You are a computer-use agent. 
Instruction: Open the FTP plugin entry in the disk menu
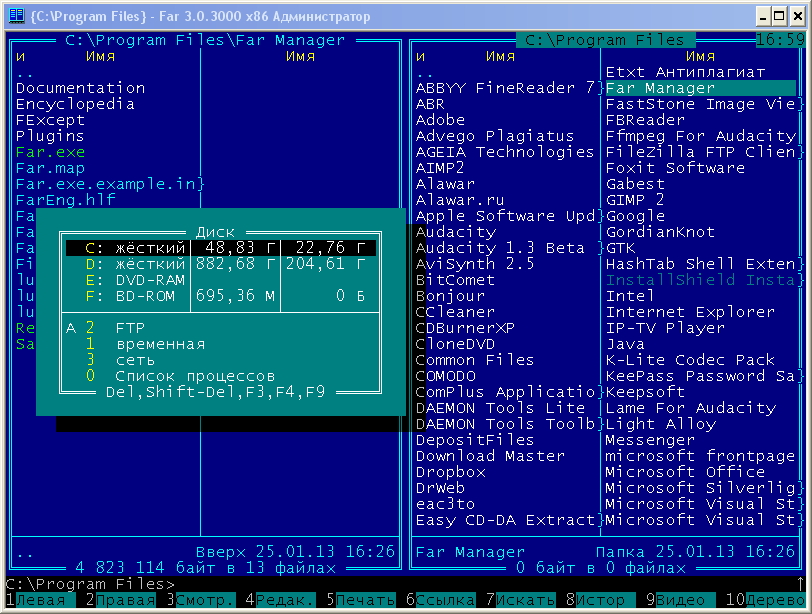coord(221,328)
